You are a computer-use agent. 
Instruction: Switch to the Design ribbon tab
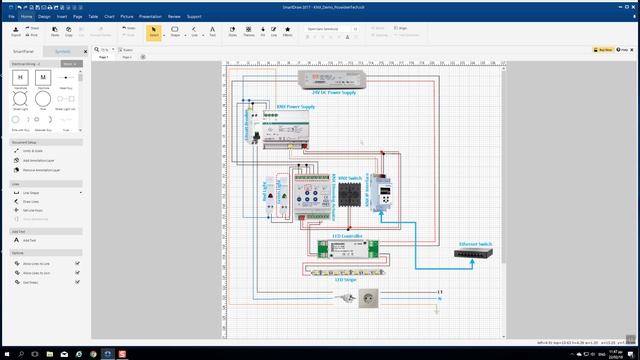[x=44, y=17]
